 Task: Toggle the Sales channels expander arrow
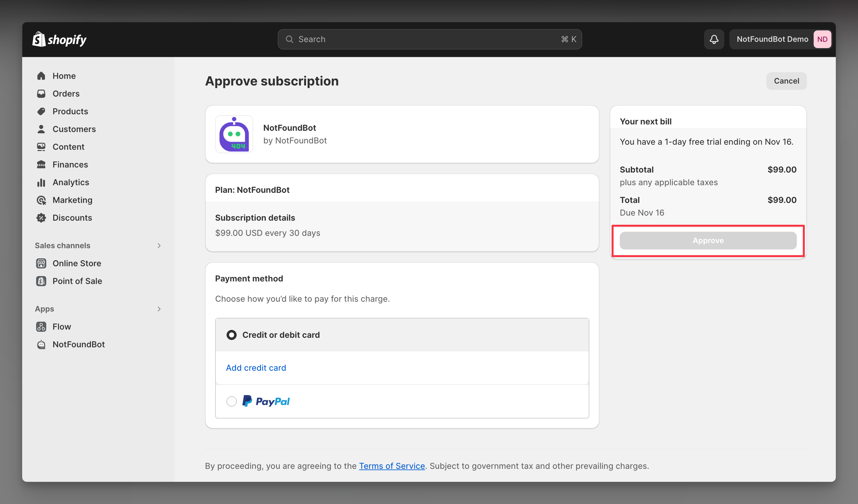[159, 245]
